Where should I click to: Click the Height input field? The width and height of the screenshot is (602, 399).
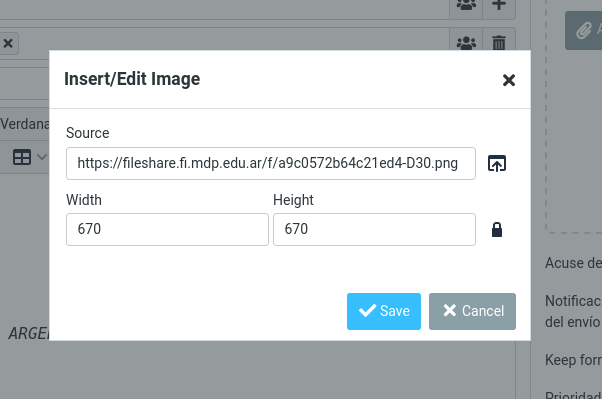click(374, 229)
